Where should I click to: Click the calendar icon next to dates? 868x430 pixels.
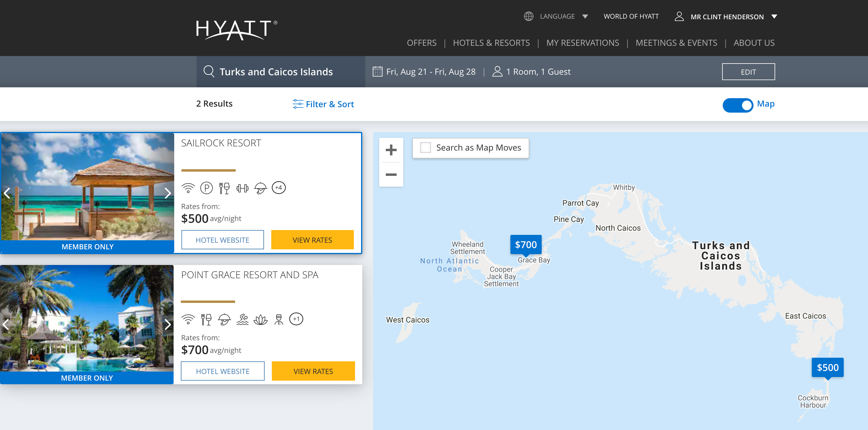pyautogui.click(x=377, y=71)
